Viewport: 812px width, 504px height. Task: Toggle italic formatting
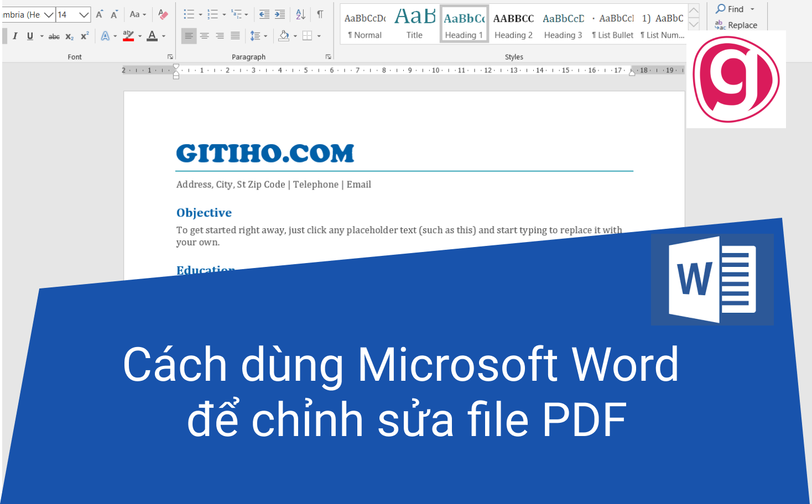tap(15, 36)
